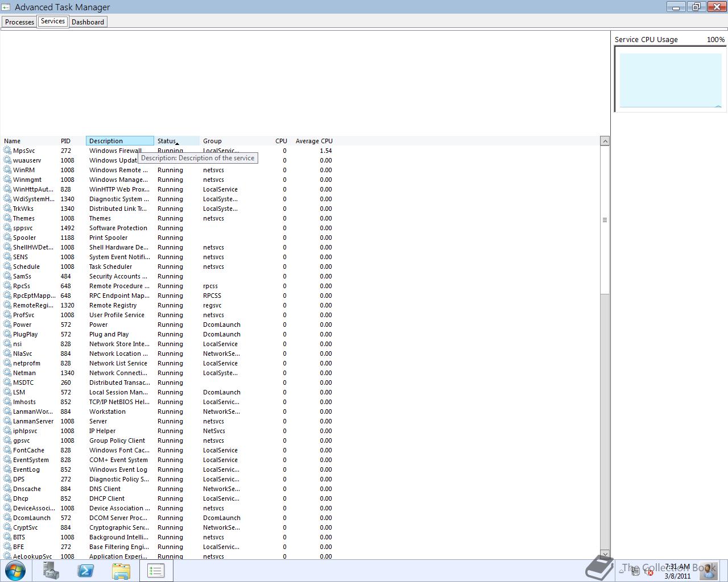Screen dimensions: 728x582
Task: Open the Windows Start menu
Action: 15,571
